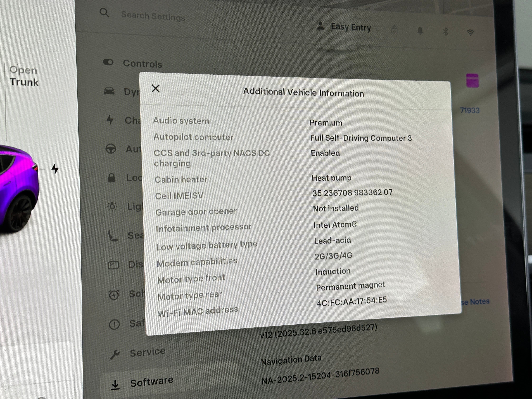Tap the charge port lightning bolt

pyautogui.click(x=55, y=169)
